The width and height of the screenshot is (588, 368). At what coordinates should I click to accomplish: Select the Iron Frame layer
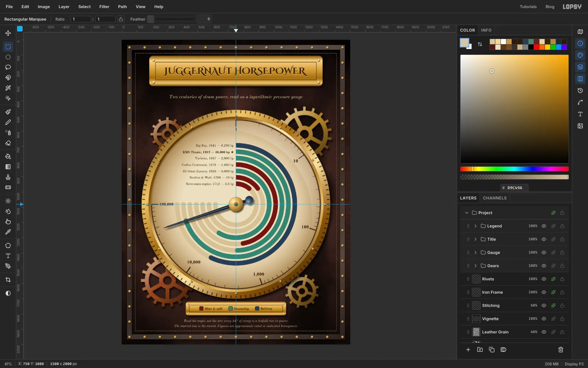click(x=514, y=292)
